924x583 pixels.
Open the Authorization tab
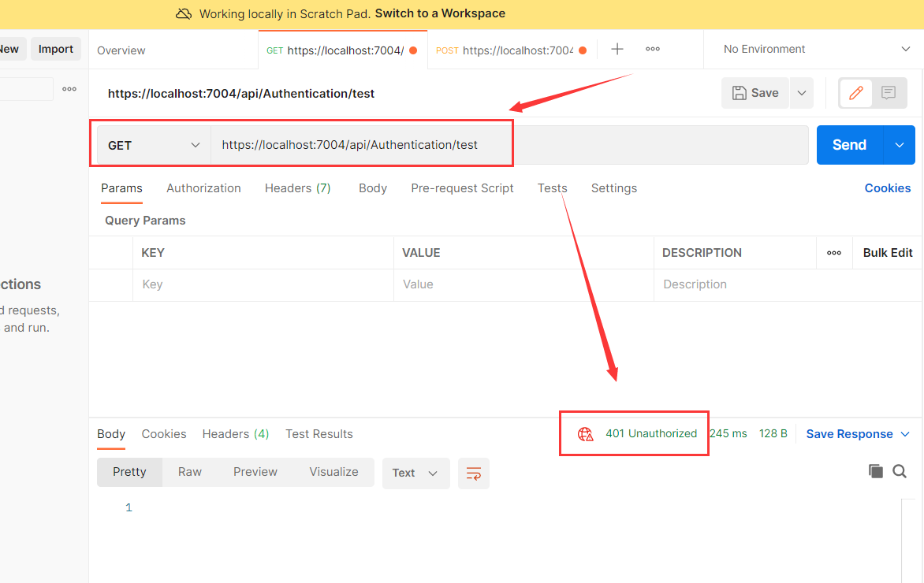click(x=203, y=188)
